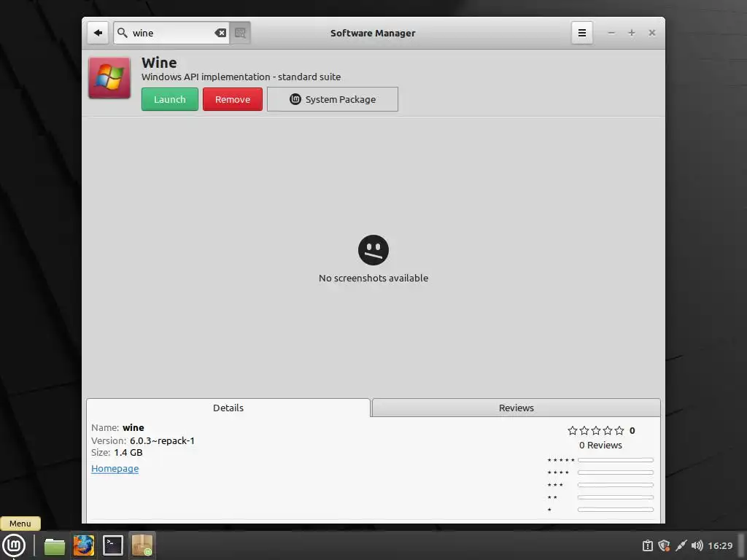Click the five-star rating icons
This screenshot has width=747, height=560.
tap(596, 430)
